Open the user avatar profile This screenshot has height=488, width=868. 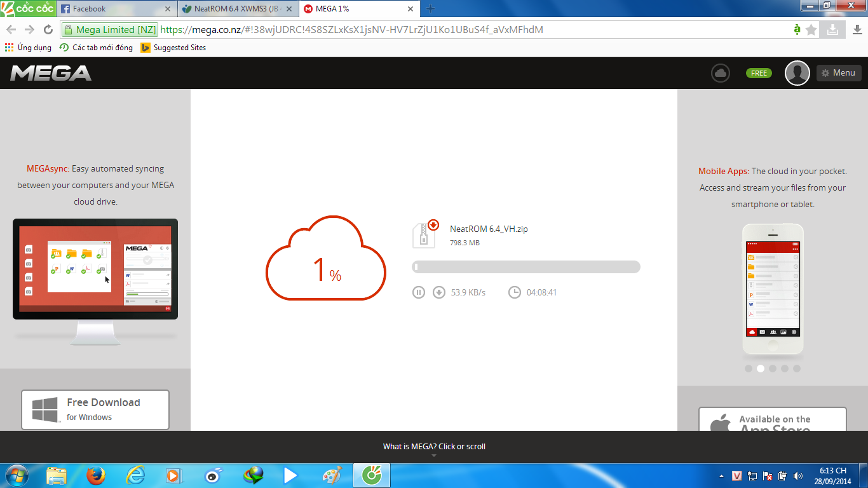coord(797,73)
